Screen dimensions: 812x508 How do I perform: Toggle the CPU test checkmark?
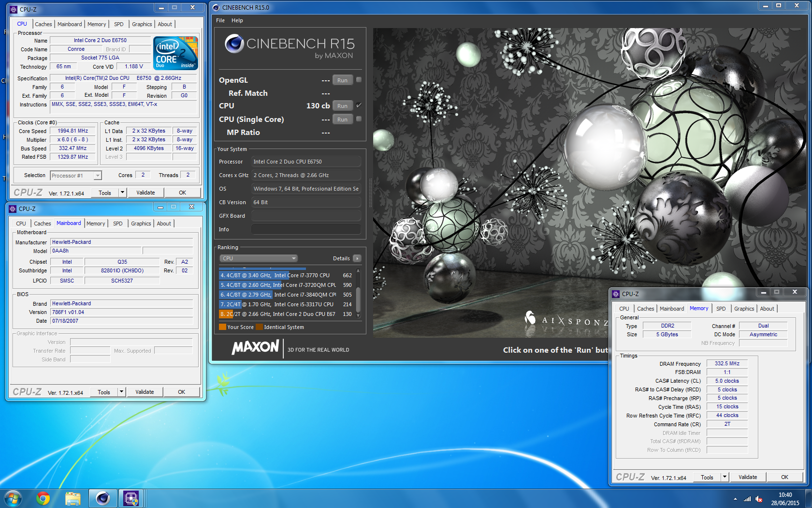pyautogui.click(x=359, y=105)
